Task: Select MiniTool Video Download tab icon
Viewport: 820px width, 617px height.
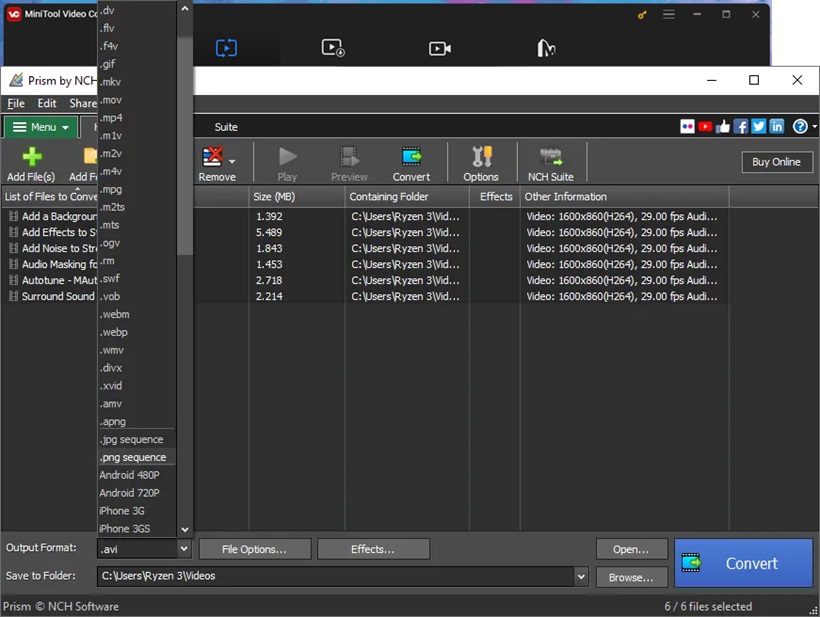Action: (333, 48)
